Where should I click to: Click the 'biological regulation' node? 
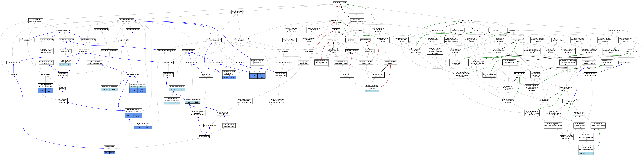point(356,12)
